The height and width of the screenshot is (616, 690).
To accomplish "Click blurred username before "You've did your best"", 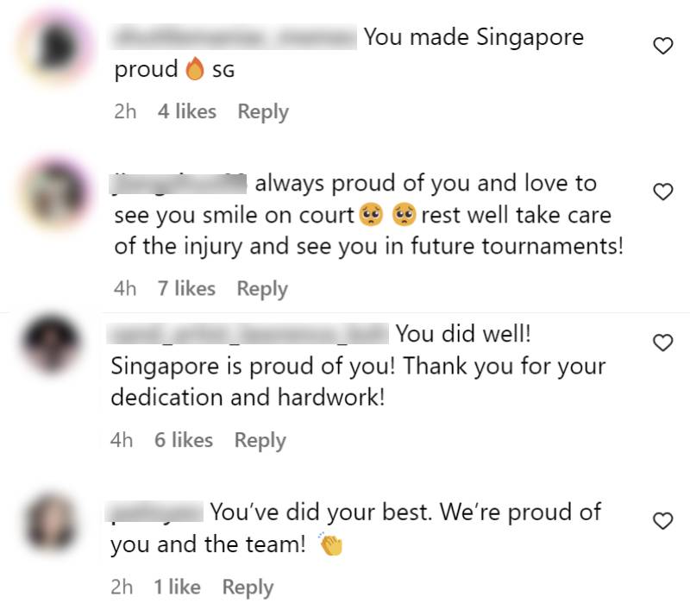I will pyautogui.click(x=154, y=512).
